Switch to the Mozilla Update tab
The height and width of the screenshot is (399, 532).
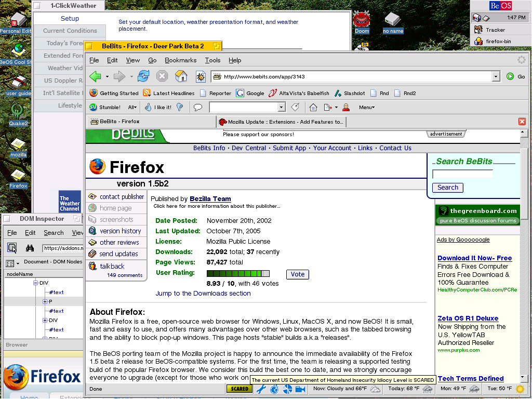tap(281, 122)
